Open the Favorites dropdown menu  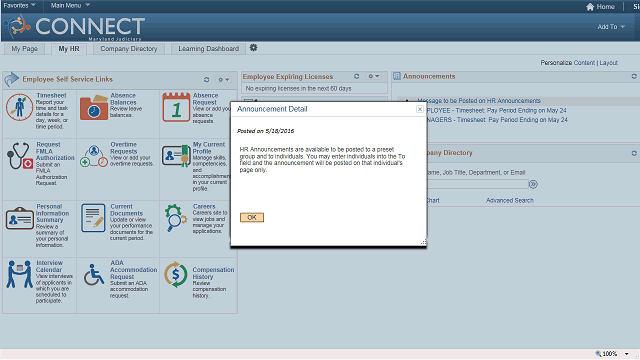click(19, 5)
